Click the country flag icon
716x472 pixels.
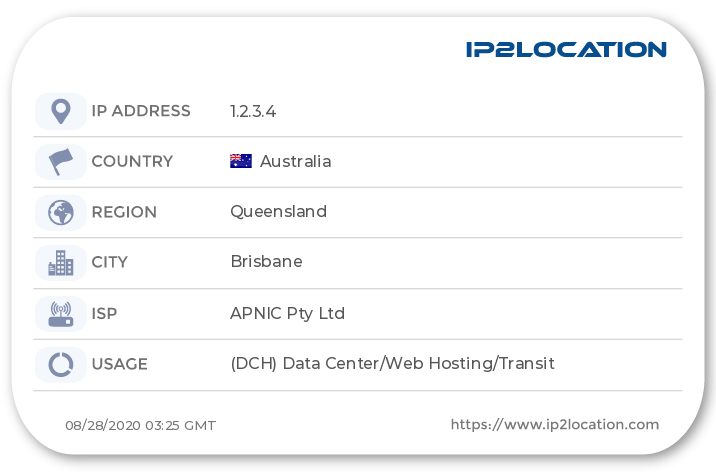(x=60, y=161)
